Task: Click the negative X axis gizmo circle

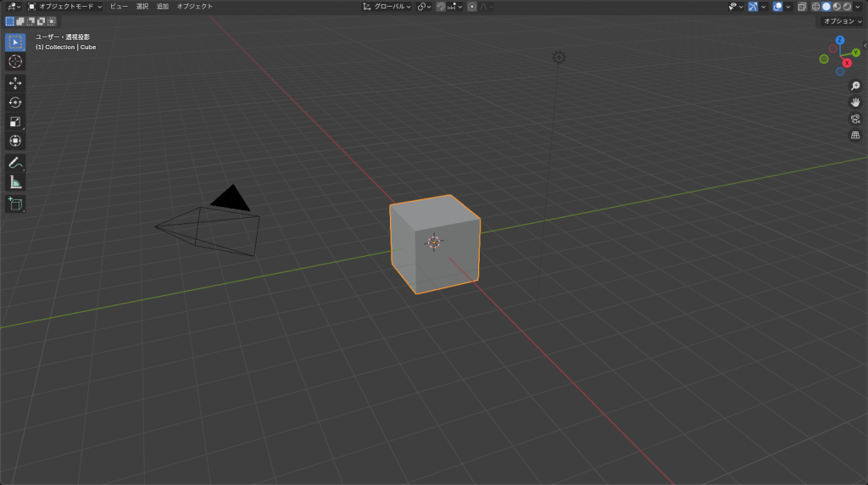Action: 832,48
